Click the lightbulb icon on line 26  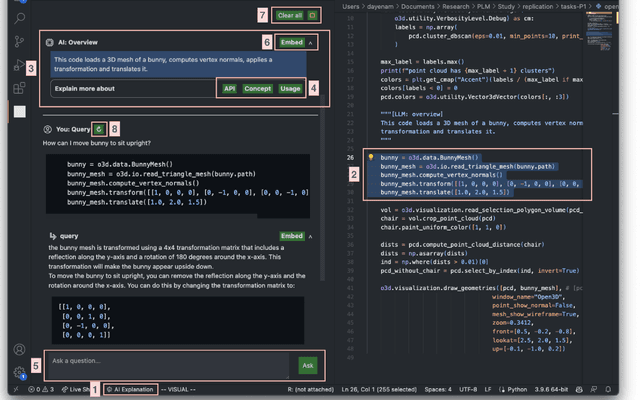(371, 157)
